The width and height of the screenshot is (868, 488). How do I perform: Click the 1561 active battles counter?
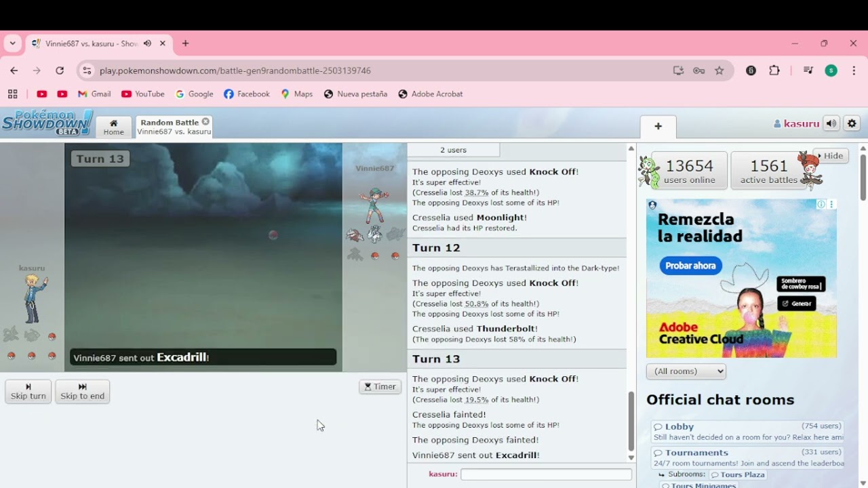[769, 170]
